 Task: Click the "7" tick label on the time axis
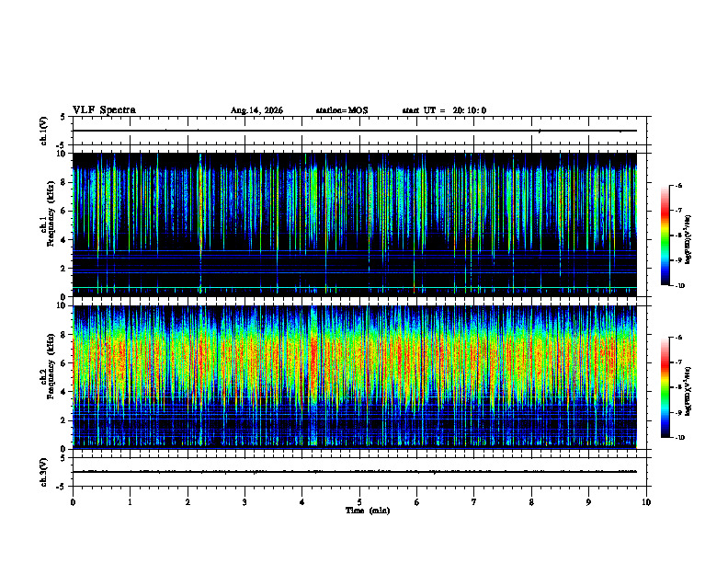(x=474, y=502)
